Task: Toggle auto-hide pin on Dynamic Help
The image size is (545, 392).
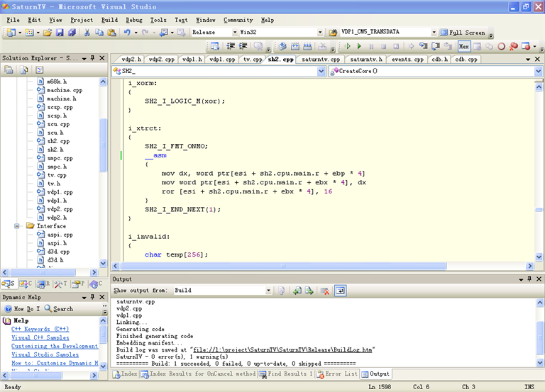Action: 92,297
